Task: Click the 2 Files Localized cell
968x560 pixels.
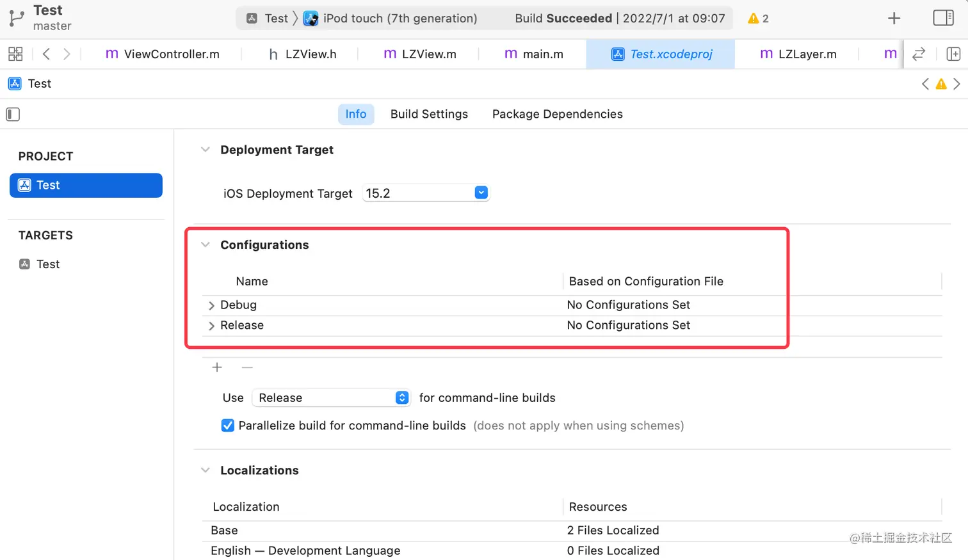Action: point(613,531)
